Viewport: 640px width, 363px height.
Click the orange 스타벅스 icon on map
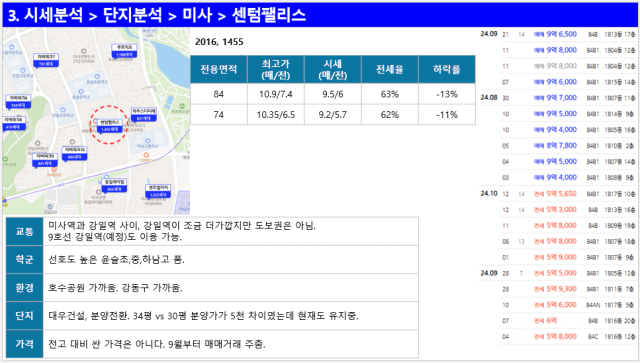(x=146, y=155)
